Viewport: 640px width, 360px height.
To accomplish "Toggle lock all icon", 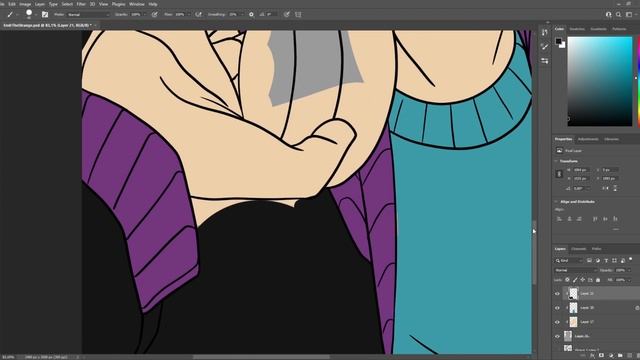I will click(x=598, y=280).
